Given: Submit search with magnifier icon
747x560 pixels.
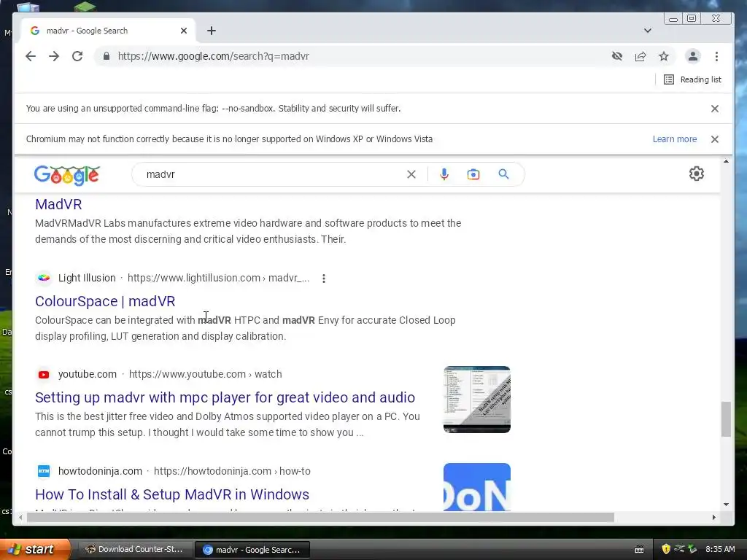Looking at the screenshot, I should pos(503,174).
